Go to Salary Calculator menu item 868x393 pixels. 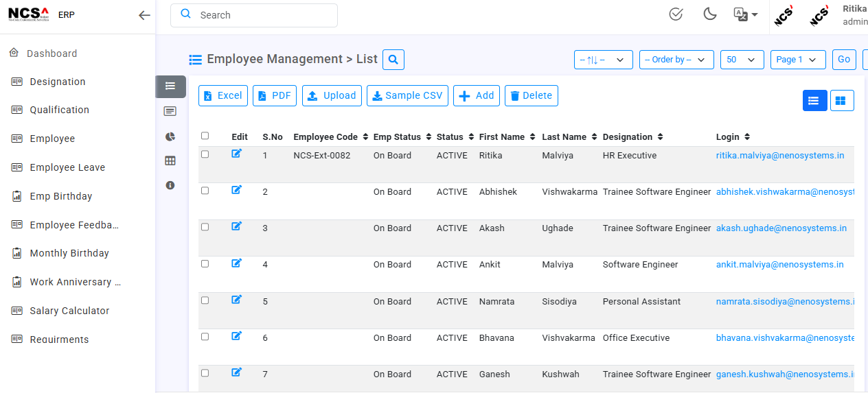tap(69, 311)
